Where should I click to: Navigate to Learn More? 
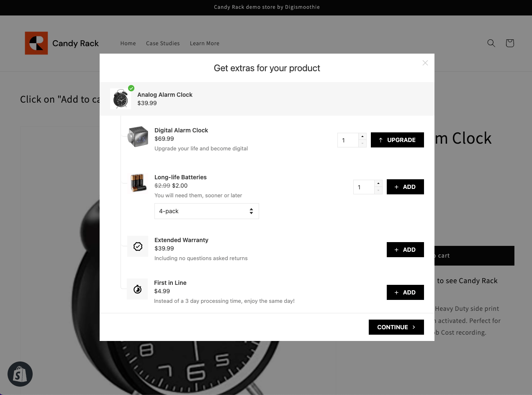click(204, 43)
